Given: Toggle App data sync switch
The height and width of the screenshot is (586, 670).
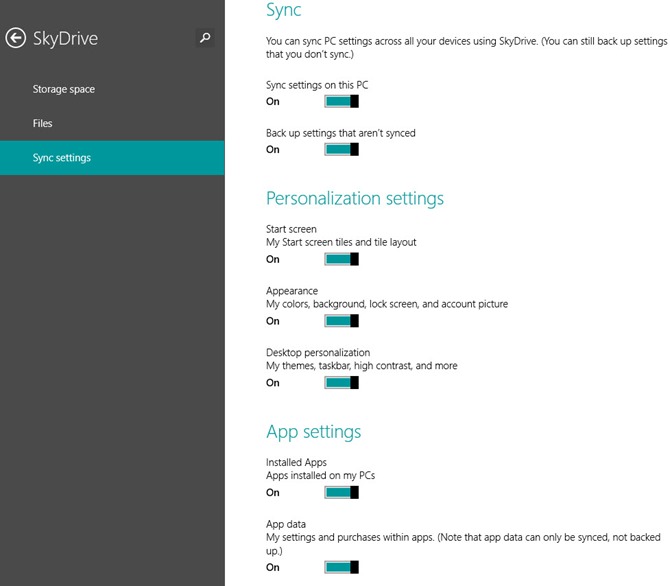Looking at the screenshot, I should (x=341, y=567).
